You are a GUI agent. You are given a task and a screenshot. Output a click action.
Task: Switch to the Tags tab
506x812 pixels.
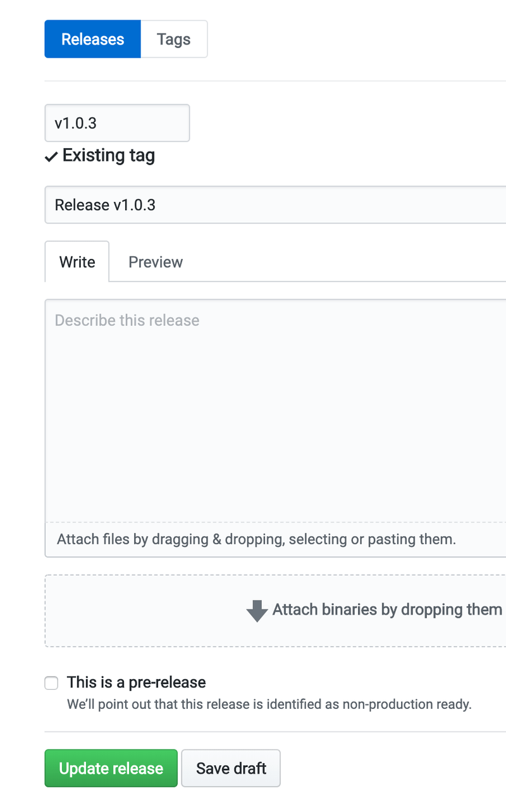[173, 39]
